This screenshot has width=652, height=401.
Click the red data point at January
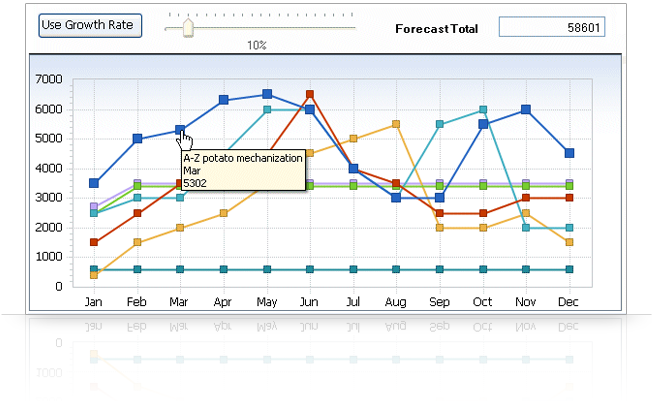click(x=94, y=242)
